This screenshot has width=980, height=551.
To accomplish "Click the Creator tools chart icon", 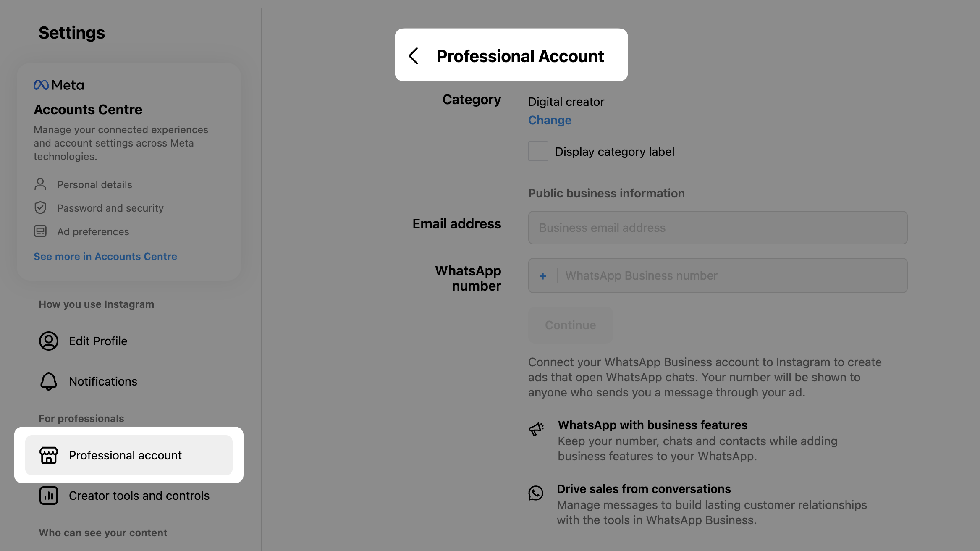I will 49,496.
